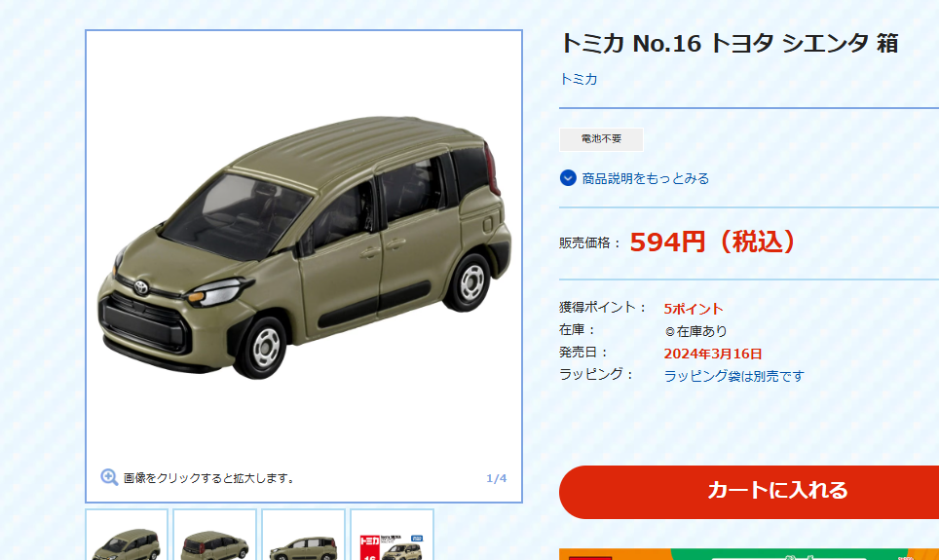Viewport: 939px width, 560px height.
Task: Add item with カートに入れる button
Action: pos(749,492)
